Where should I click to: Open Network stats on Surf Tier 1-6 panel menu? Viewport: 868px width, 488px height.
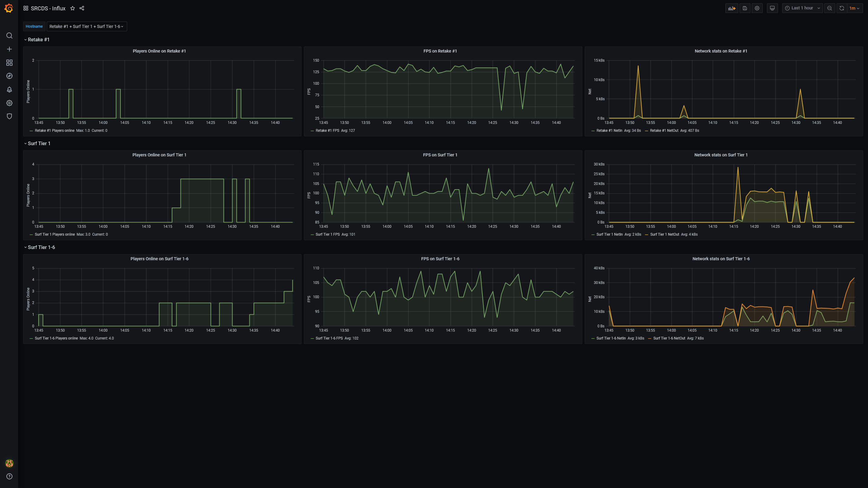pos(721,259)
